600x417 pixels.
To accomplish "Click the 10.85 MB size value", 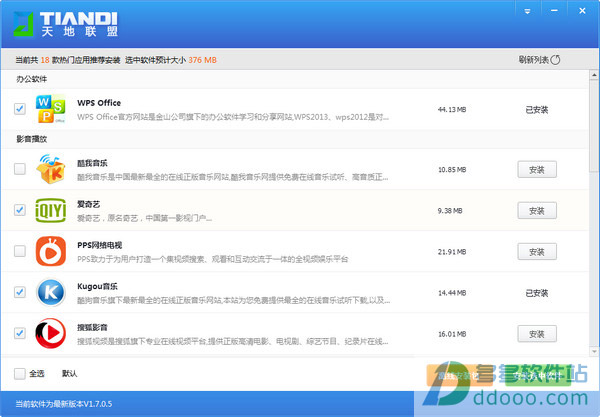I will (452, 169).
